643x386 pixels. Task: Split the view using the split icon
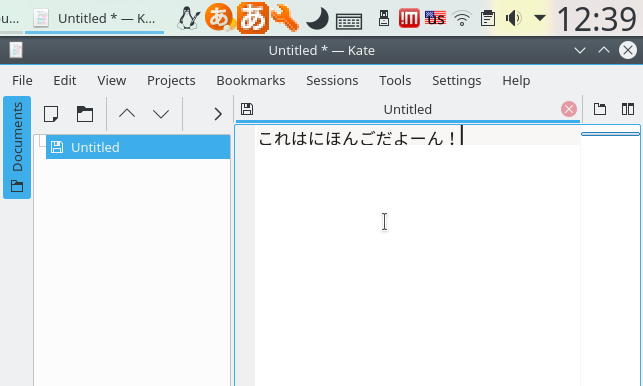628,109
